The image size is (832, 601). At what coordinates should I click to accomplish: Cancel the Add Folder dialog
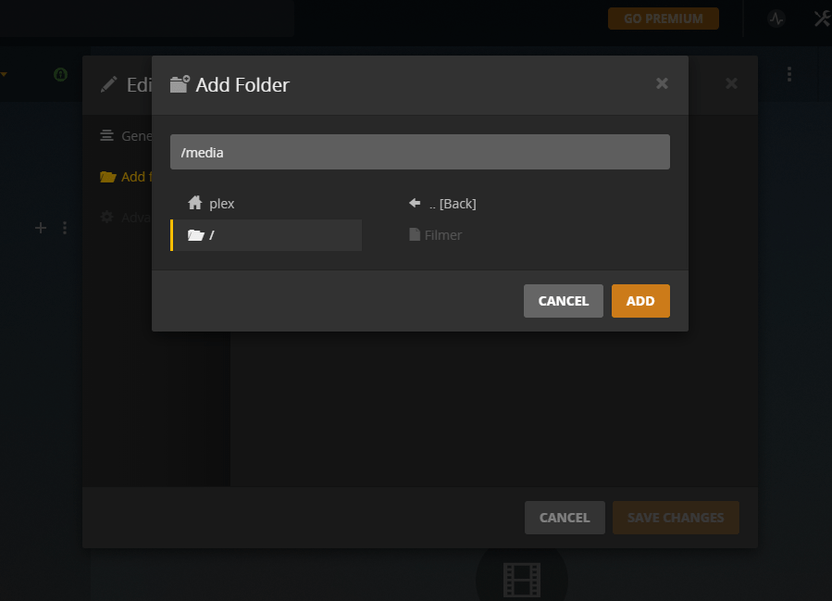tap(563, 301)
